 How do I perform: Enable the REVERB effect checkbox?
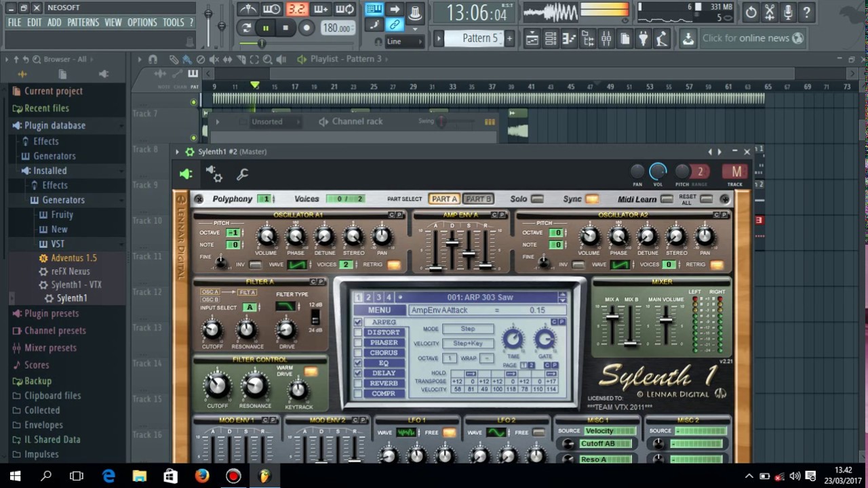358,384
